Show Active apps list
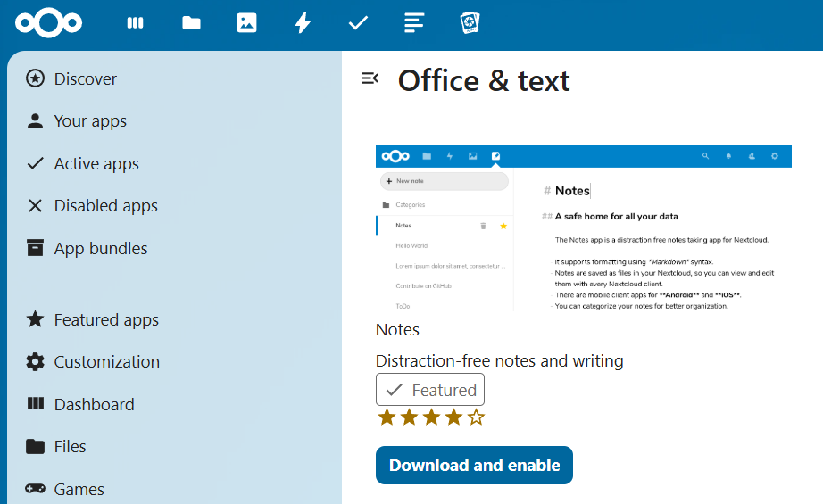The image size is (823, 504). (x=96, y=163)
